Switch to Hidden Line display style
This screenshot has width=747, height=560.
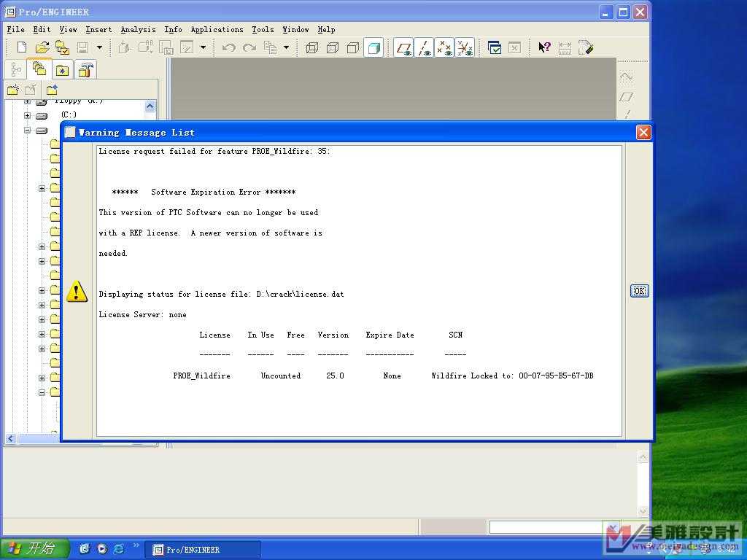[333, 47]
